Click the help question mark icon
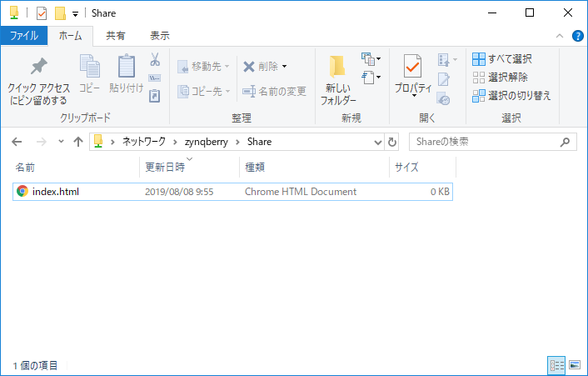 [576, 35]
